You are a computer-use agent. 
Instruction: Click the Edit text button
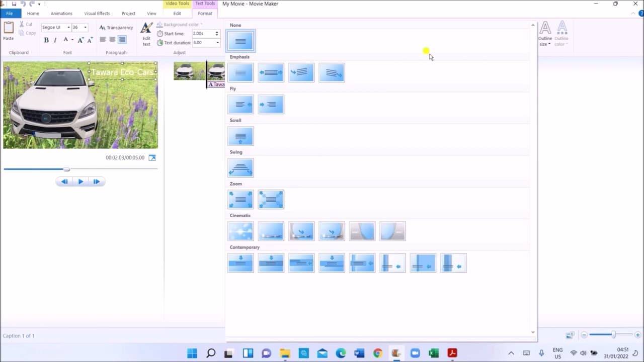click(146, 34)
